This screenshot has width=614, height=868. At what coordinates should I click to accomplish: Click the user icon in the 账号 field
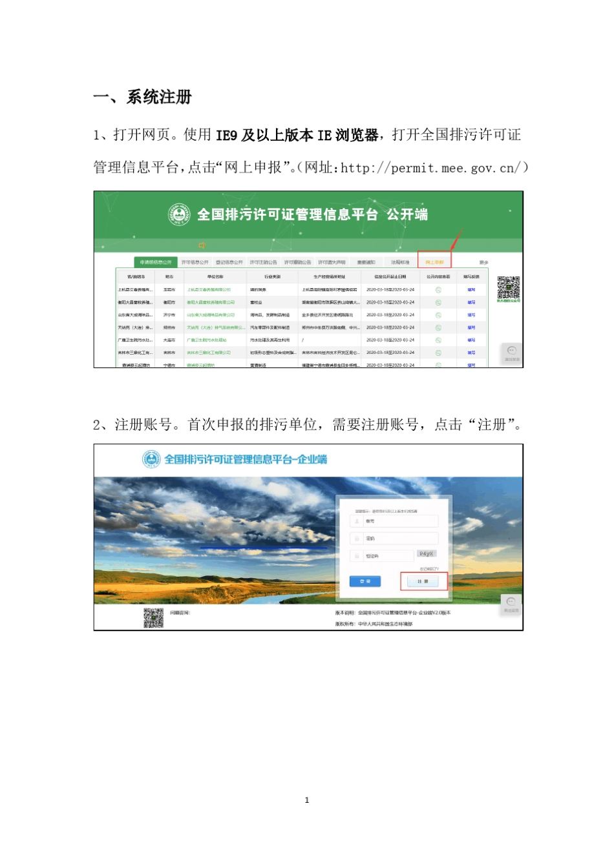(x=357, y=521)
